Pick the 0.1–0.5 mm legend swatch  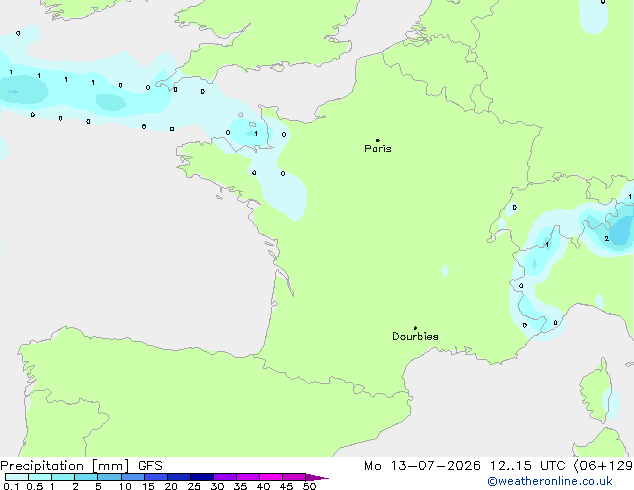[x=17, y=477]
